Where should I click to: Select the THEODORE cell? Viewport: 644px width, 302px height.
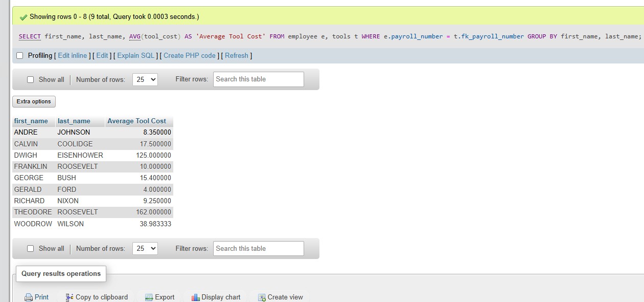point(34,212)
